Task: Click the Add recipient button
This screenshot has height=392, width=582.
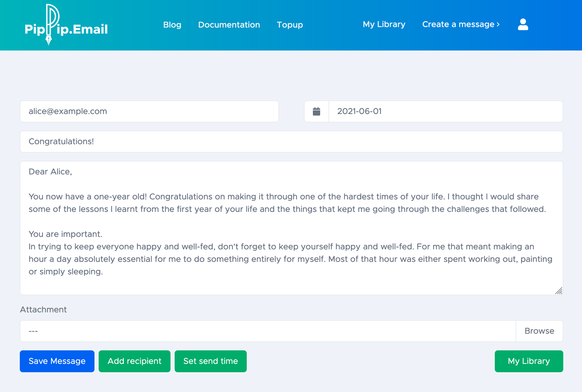Action: 134,361
